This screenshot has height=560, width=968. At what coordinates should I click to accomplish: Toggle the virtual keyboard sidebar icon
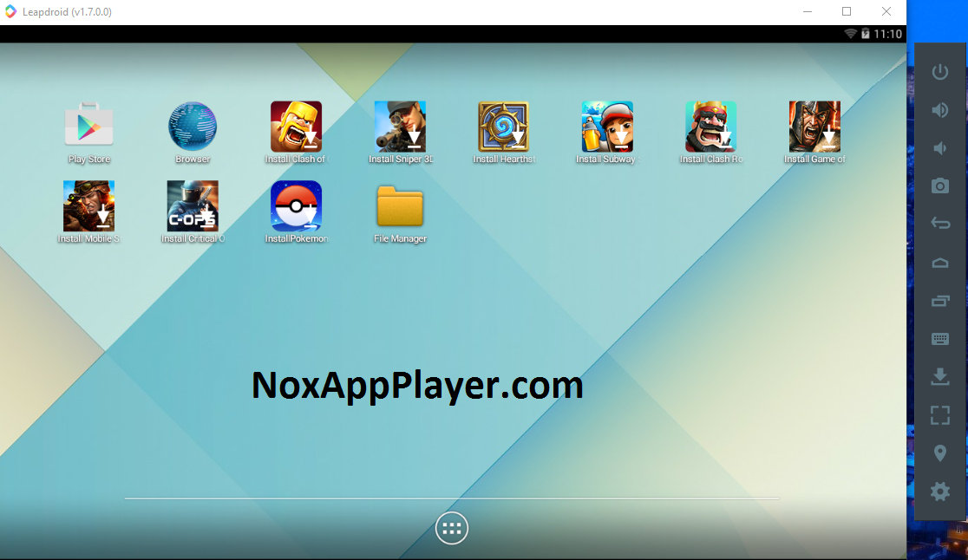coord(939,338)
